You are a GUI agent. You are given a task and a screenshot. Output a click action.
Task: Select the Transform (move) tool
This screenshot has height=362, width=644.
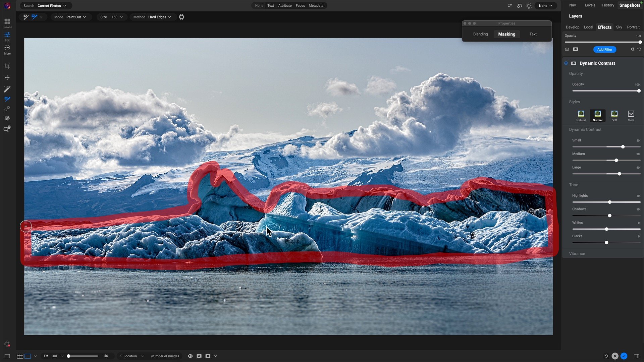tap(7, 77)
